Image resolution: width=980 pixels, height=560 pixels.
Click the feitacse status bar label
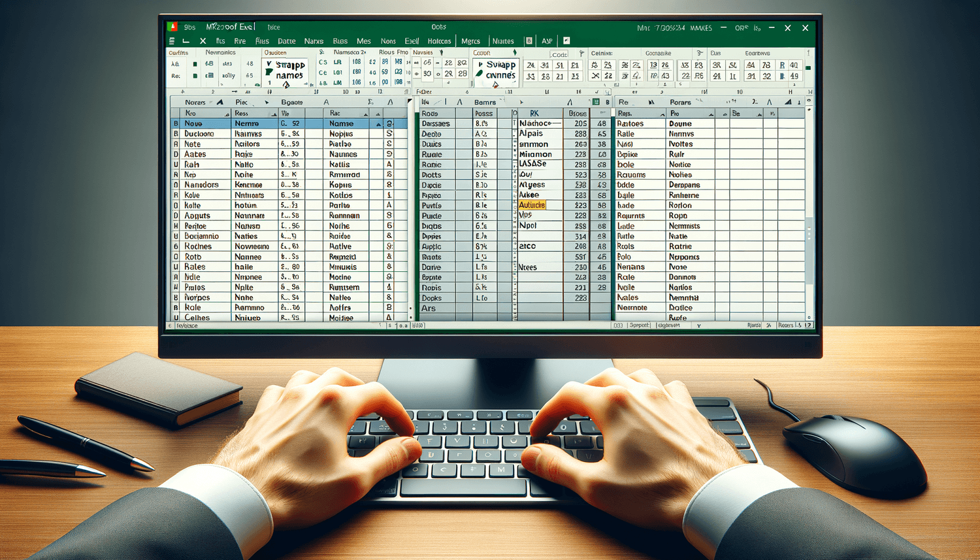[x=187, y=325]
